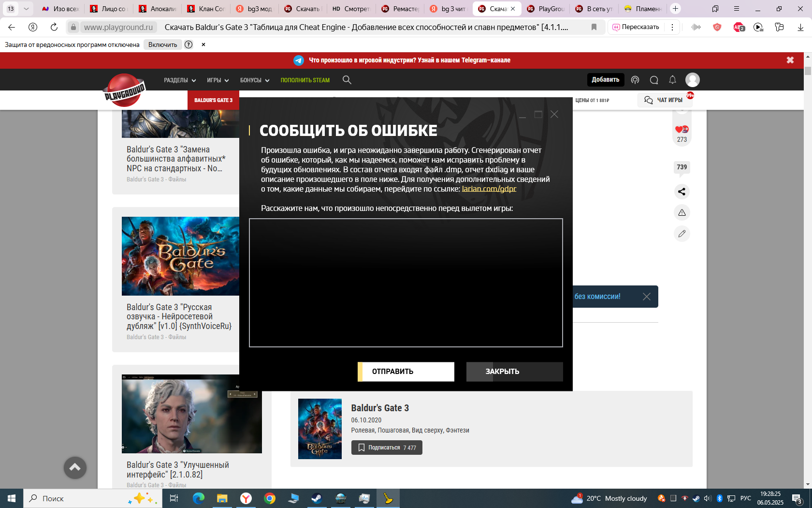Open Baldur's Gate 3 'Улучшенный интерфейс' thumbnail
The height and width of the screenshot is (508, 812).
pyautogui.click(x=192, y=414)
